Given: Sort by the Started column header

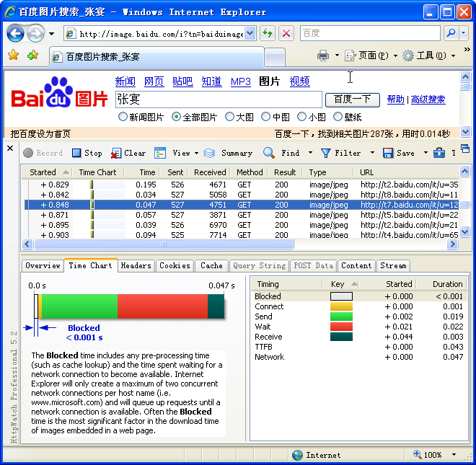Looking at the screenshot, I should coord(47,172).
